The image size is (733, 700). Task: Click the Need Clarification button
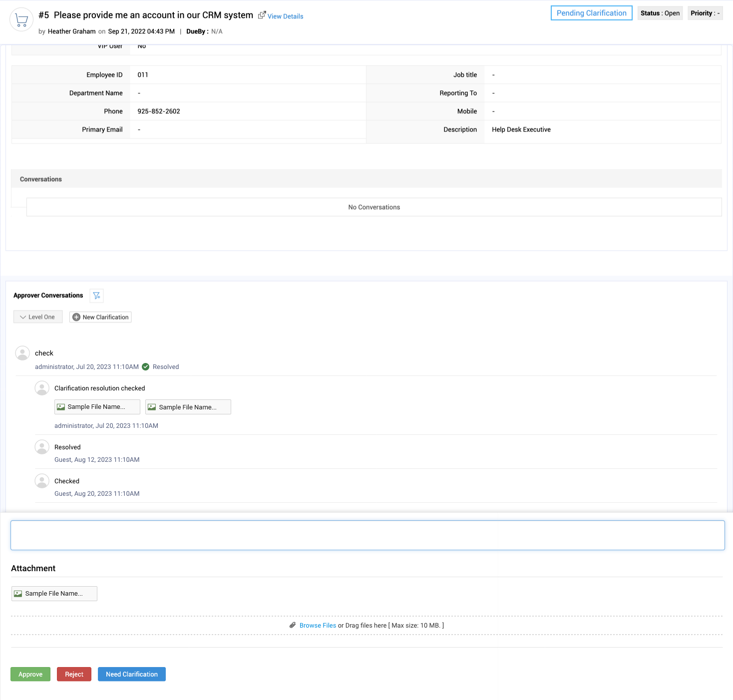pos(131,674)
